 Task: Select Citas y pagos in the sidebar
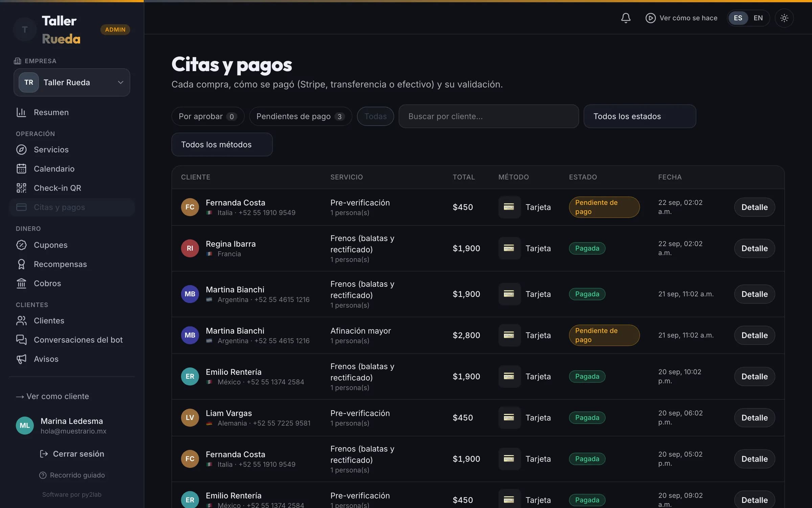coord(72,207)
